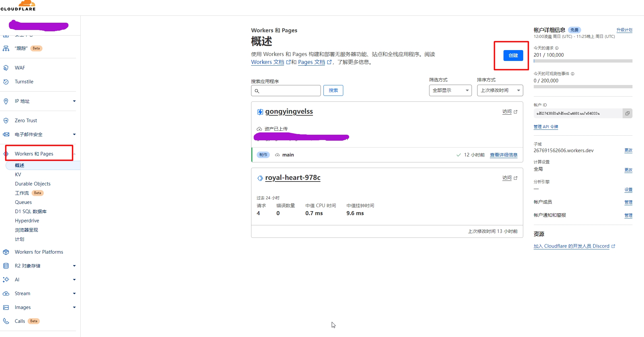Click the upload cloud icon beside 资产已上传

click(259, 129)
